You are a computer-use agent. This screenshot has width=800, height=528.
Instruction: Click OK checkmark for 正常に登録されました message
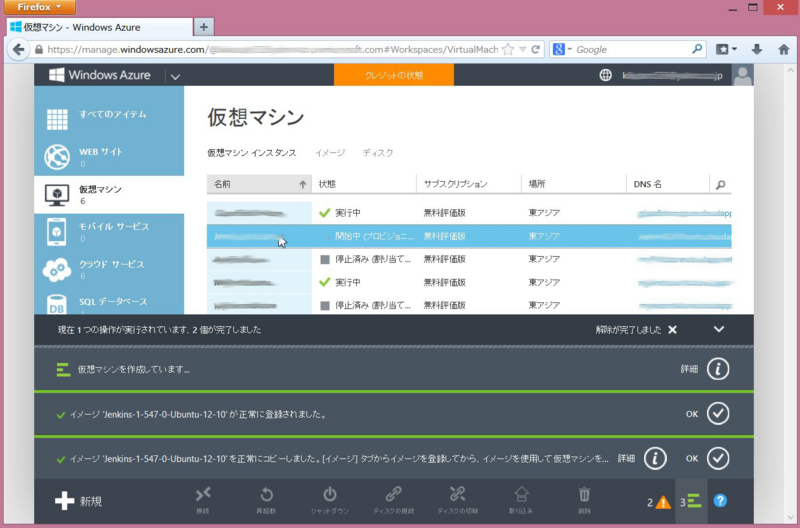point(718,414)
